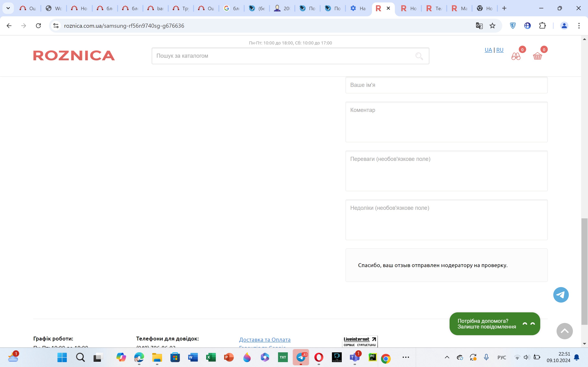Image resolution: width=588 pixels, height=367 pixels.
Task: Click into the Коментар text field
Action: [446, 122]
